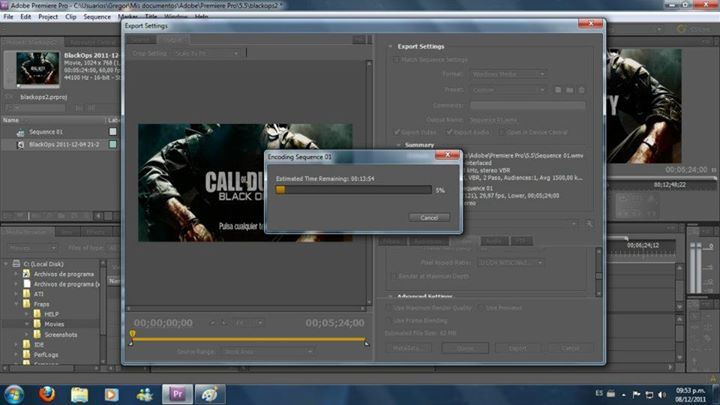
Task: Enable Match Sequence Settings checkbox
Action: (396, 60)
